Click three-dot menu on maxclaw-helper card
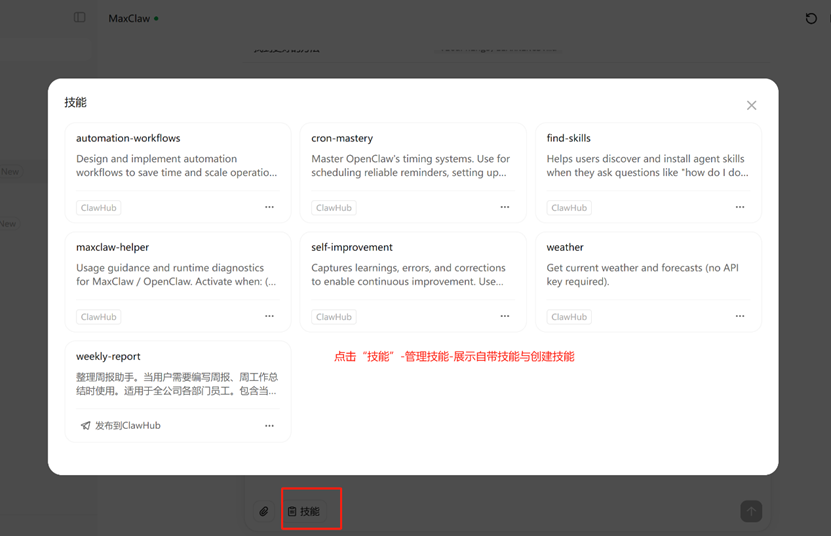The width and height of the screenshot is (831, 536). (269, 316)
